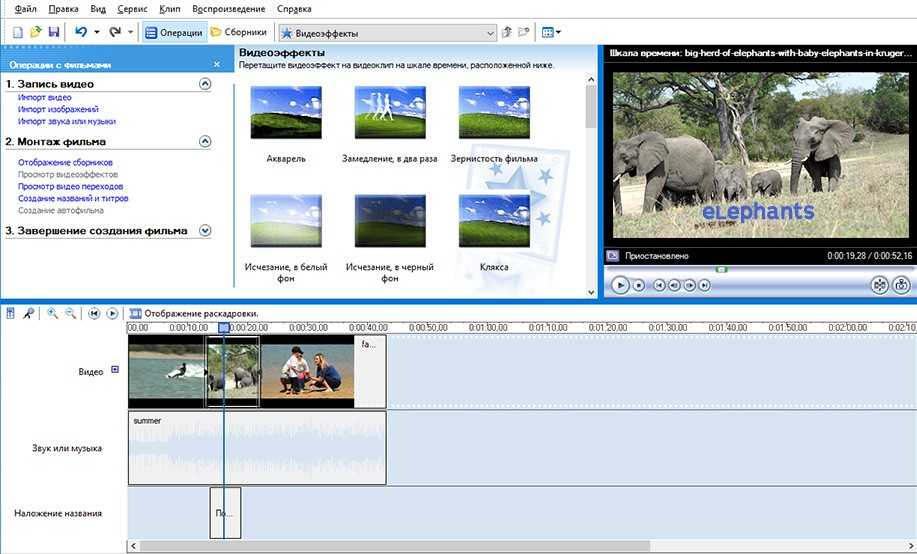Switch to Отображение раскадровки view

194,314
